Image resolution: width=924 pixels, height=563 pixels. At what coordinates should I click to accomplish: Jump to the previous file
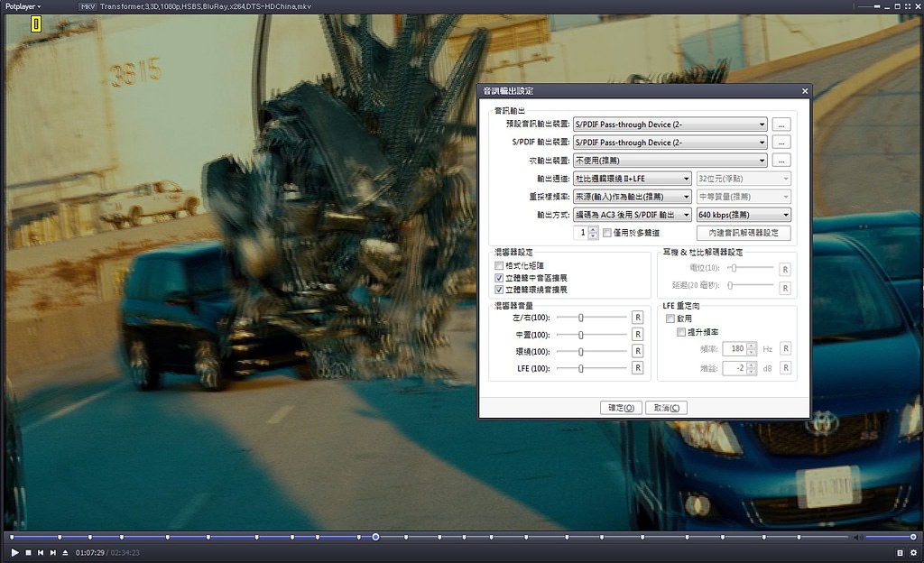point(41,552)
